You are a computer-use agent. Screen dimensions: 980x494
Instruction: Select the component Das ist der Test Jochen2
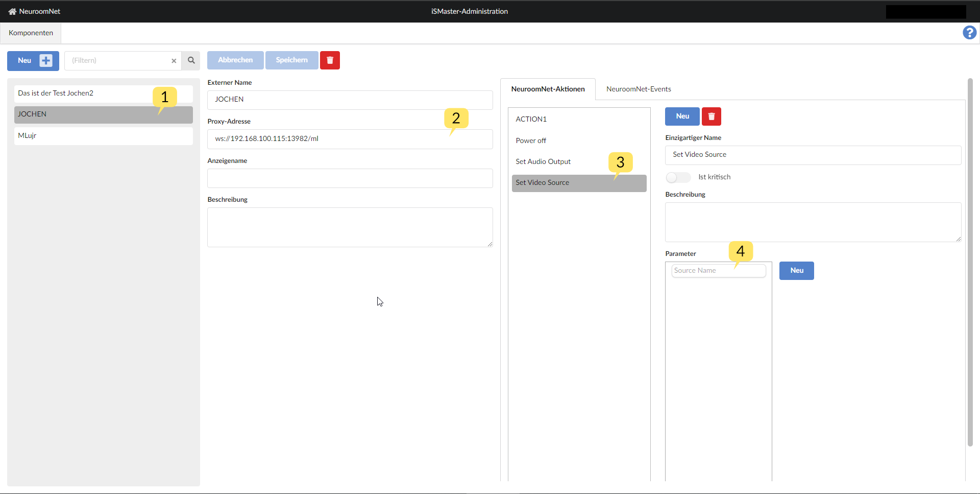click(77, 93)
